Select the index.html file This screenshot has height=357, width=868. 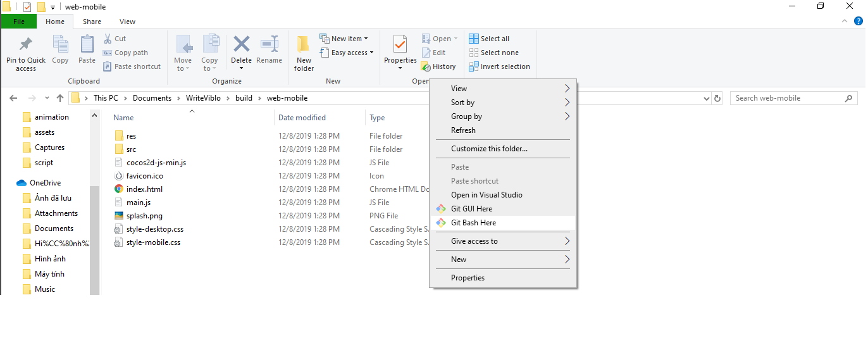click(144, 189)
